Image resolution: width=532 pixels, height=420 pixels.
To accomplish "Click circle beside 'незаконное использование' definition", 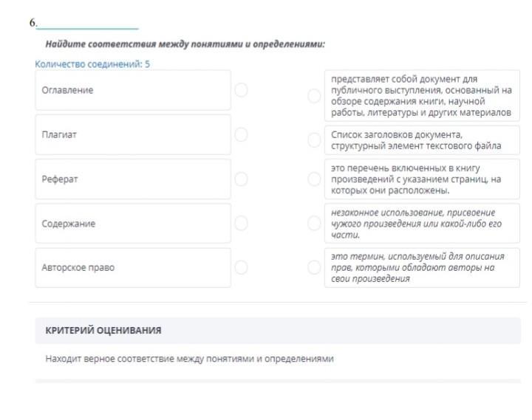I will pyautogui.click(x=314, y=224).
